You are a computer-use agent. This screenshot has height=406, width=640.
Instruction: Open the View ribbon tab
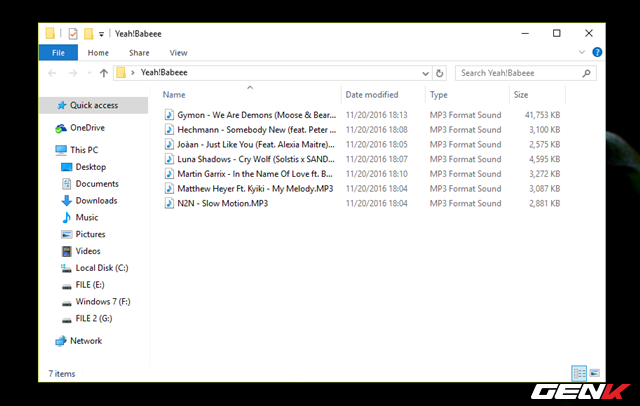[178, 53]
